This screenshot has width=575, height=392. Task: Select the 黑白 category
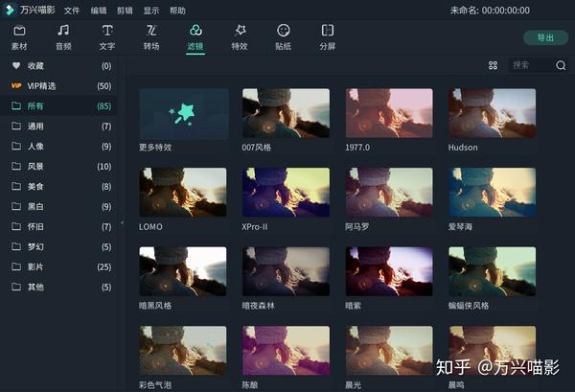(x=58, y=206)
